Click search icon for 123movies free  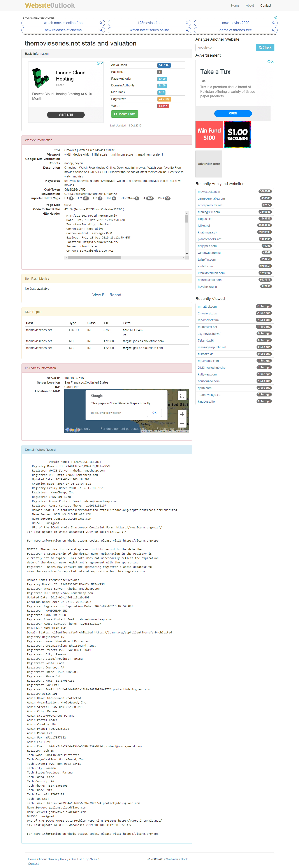(187, 23)
